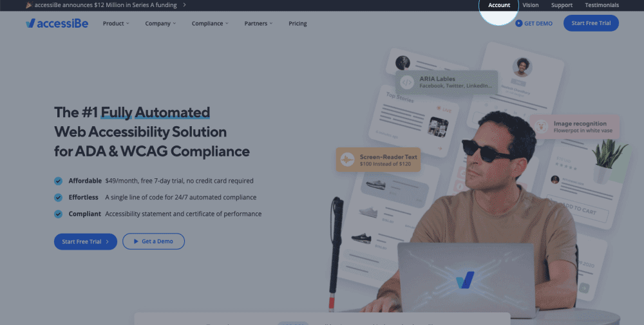Image resolution: width=644 pixels, height=325 pixels.
Task: Click the round avatar at top of profile card
Action: click(522, 66)
